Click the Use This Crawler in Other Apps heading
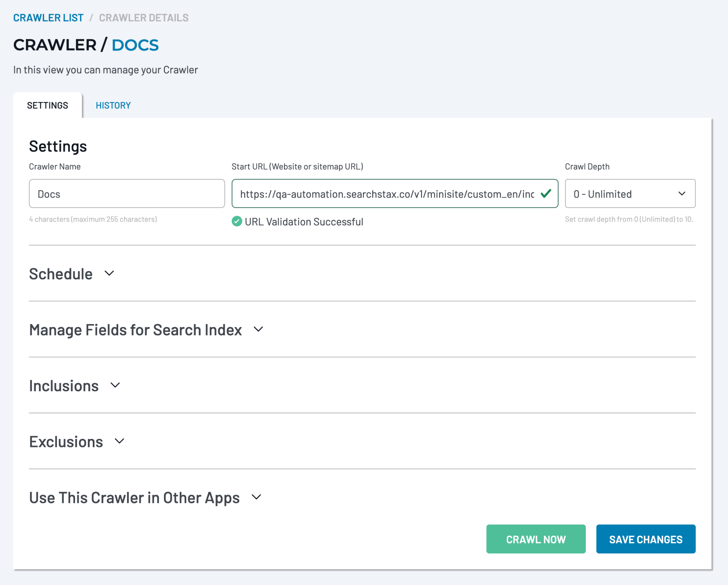The height and width of the screenshot is (585, 728). pos(134,498)
